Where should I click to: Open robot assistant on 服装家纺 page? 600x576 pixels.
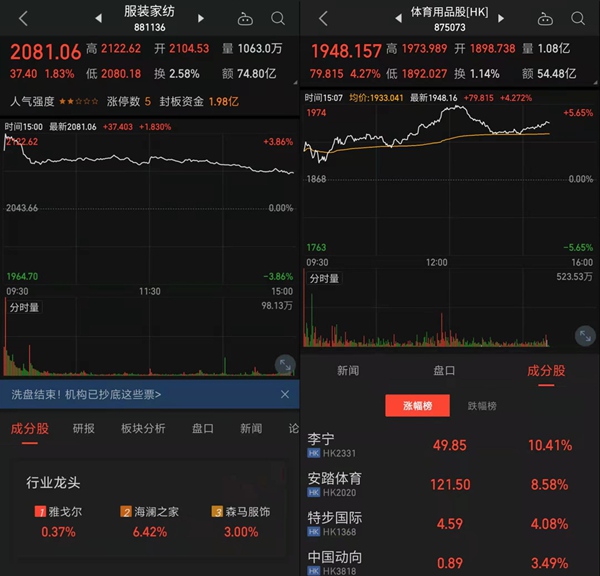(245, 19)
